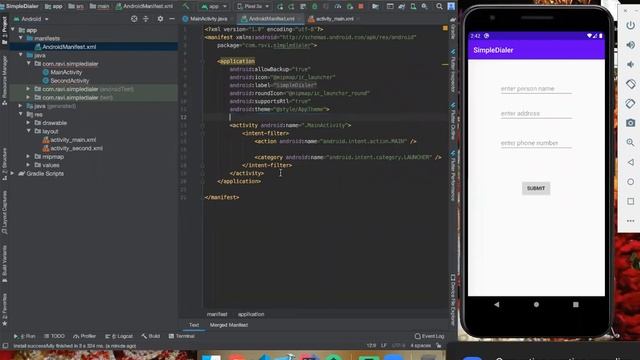Collapse the java folder arrow
The height and width of the screenshot is (360, 640).
click(x=20, y=55)
